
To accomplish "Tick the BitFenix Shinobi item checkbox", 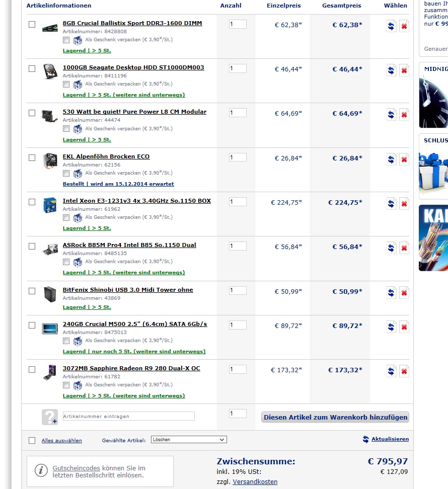I will click(32, 291).
